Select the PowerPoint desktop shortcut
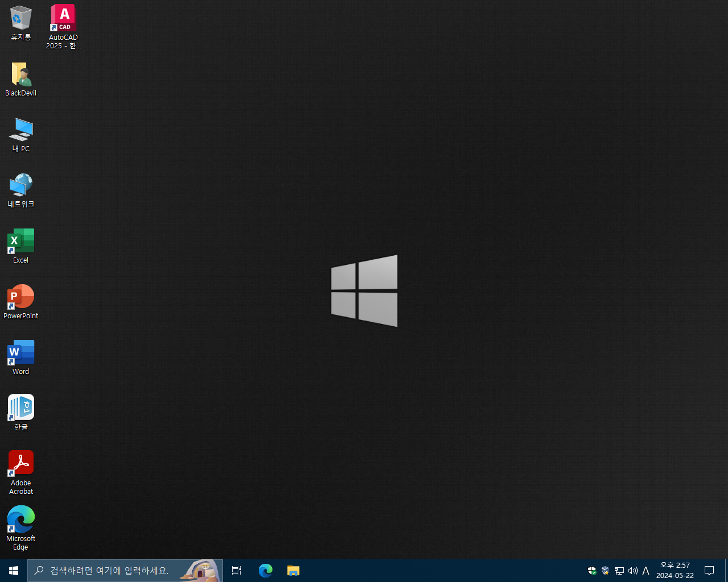 21,302
